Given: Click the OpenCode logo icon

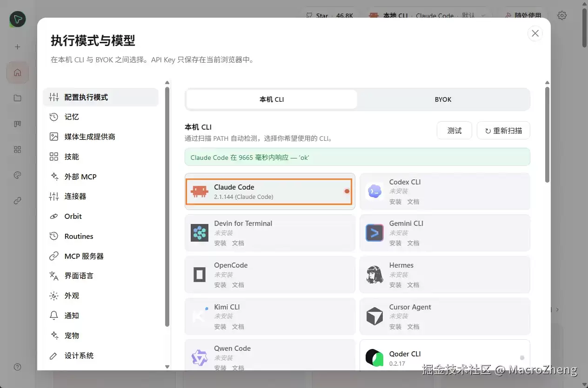Looking at the screenshot, I should 200,275.
